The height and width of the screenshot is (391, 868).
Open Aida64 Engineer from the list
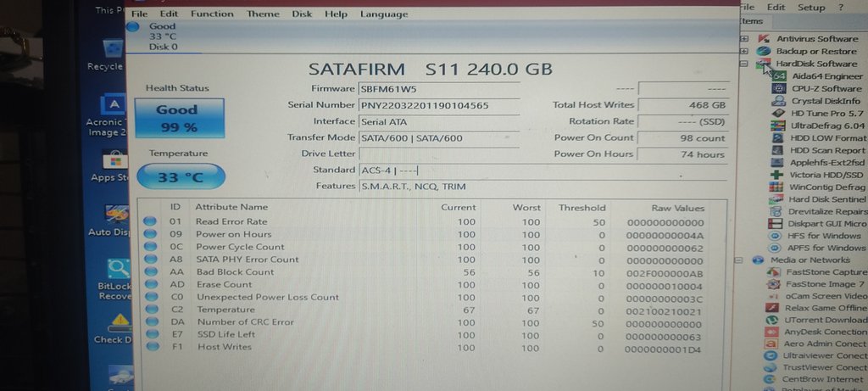point(827,76)
